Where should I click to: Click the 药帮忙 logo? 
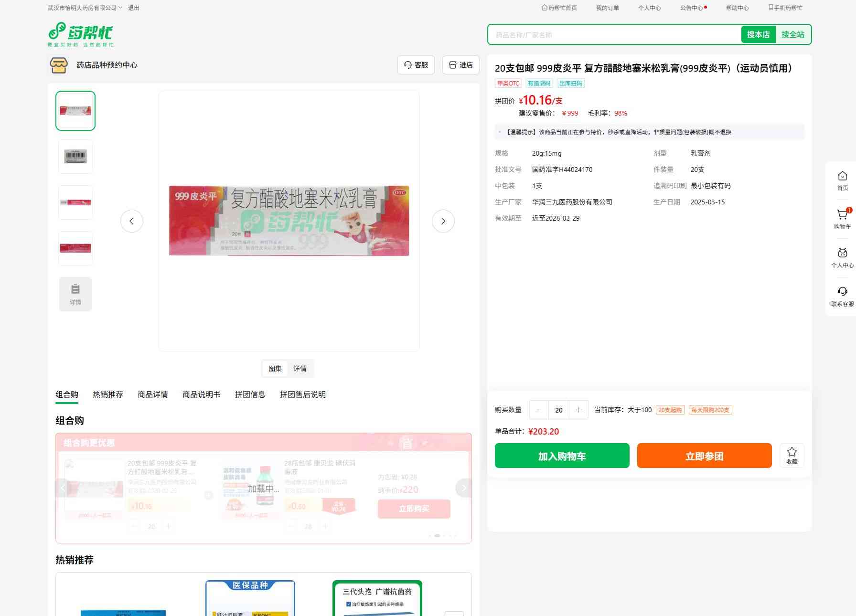point(81,34)
